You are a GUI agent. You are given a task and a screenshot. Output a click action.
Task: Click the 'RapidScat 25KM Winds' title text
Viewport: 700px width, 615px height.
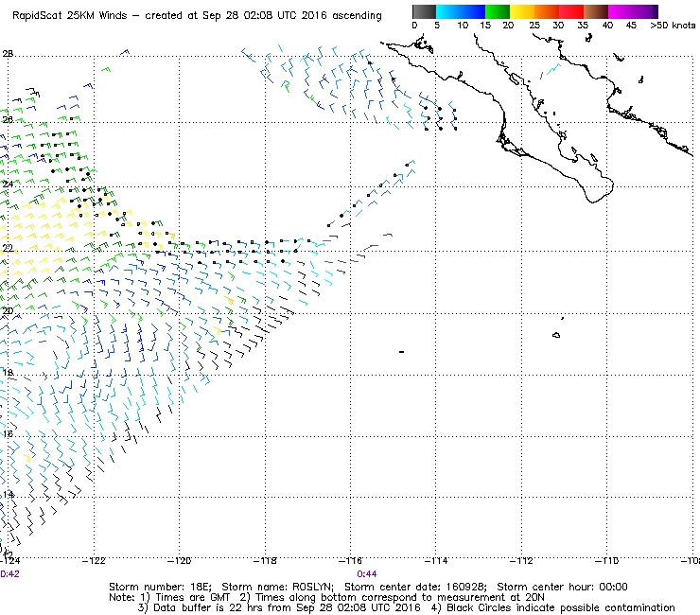[x=70, y=16]
